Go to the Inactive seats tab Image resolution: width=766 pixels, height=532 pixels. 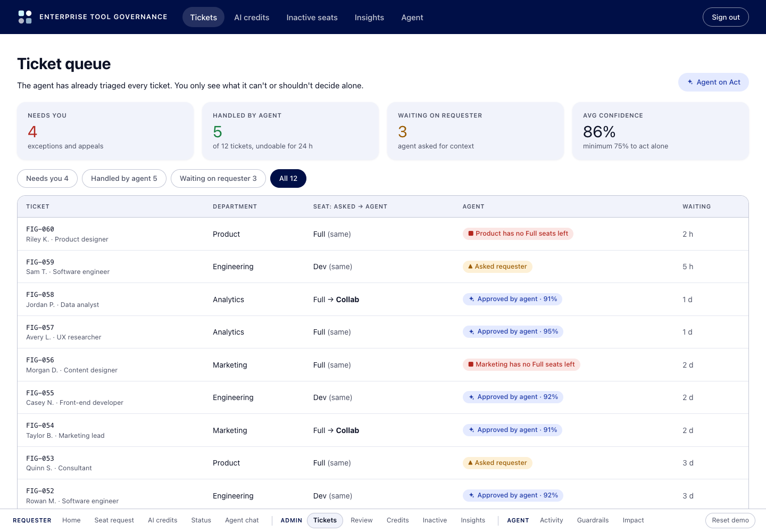(312, 17)
